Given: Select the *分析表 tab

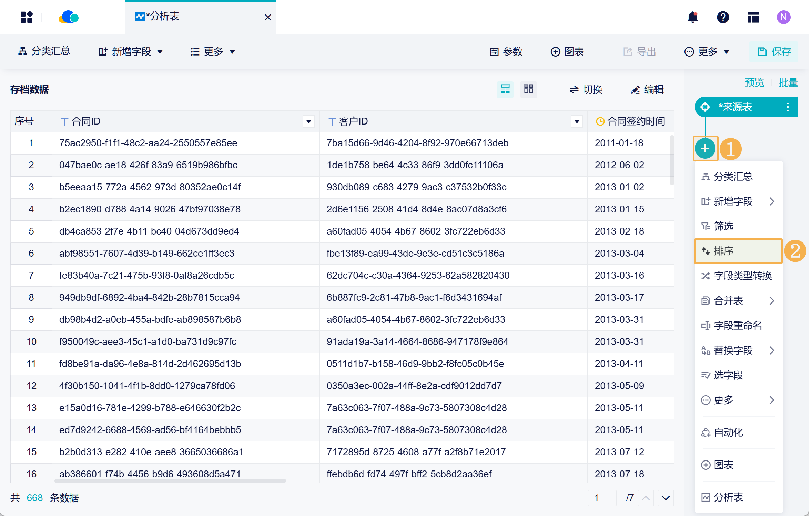Looking at the screenshot, I should 200,17.
